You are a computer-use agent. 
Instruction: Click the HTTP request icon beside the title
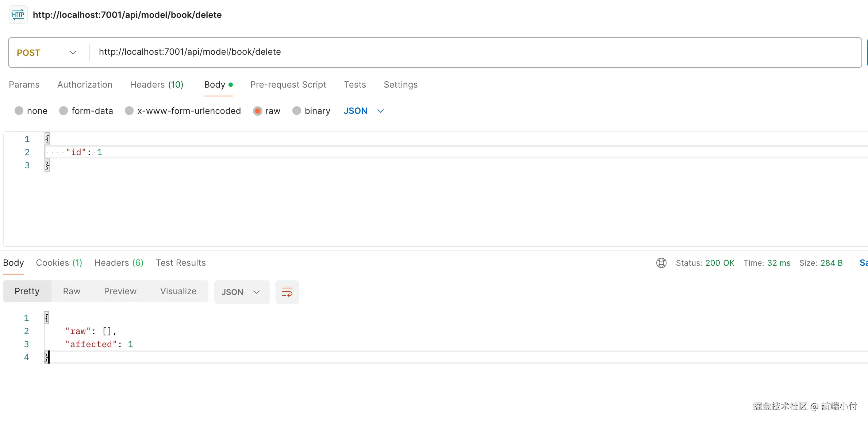(x=18, y=15)
